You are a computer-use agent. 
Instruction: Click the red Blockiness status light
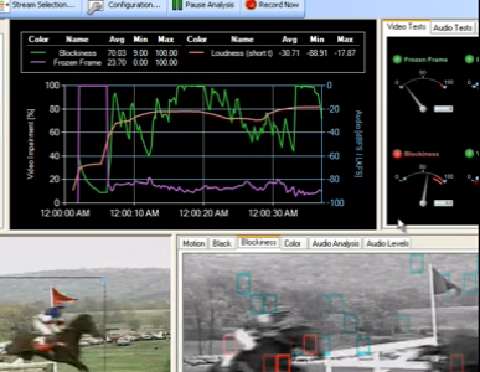[397, 154]
